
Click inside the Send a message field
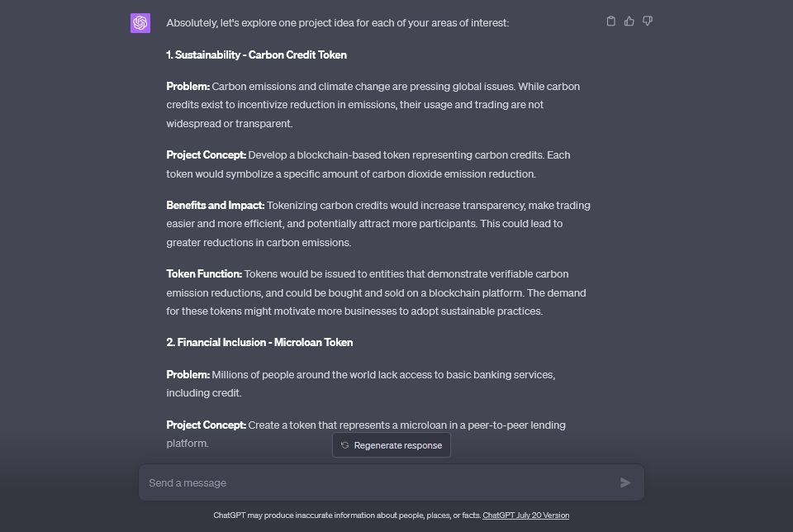[330, 482]
